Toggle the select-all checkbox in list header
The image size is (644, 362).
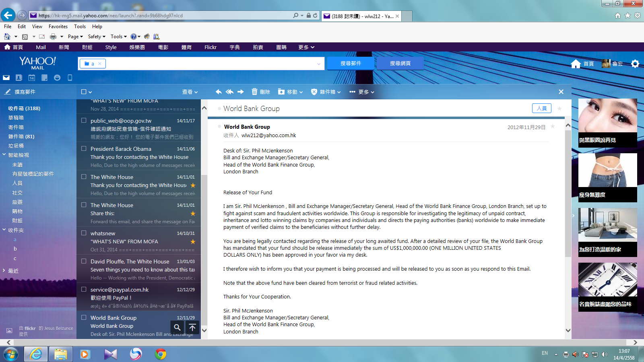click(84, 92)
